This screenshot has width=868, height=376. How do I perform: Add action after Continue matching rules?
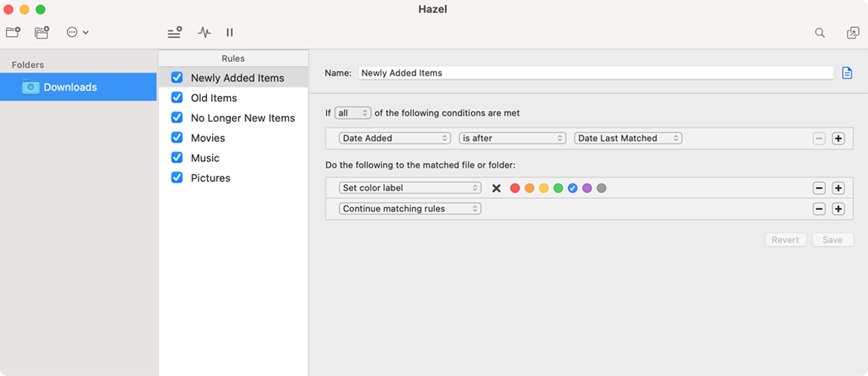click(838, 209)
